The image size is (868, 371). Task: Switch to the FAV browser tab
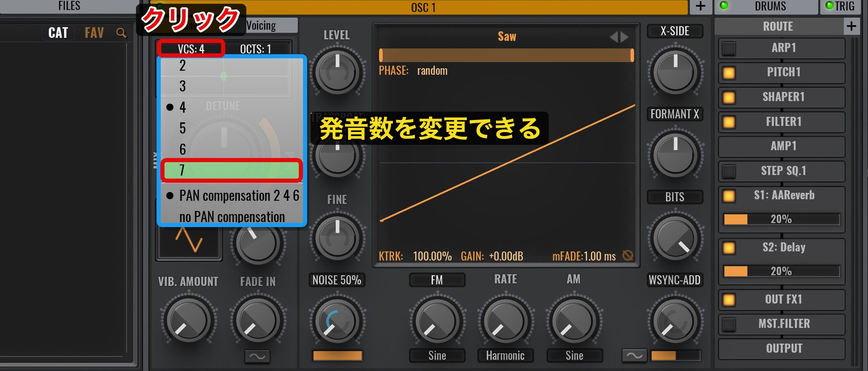tap(94, 33)
